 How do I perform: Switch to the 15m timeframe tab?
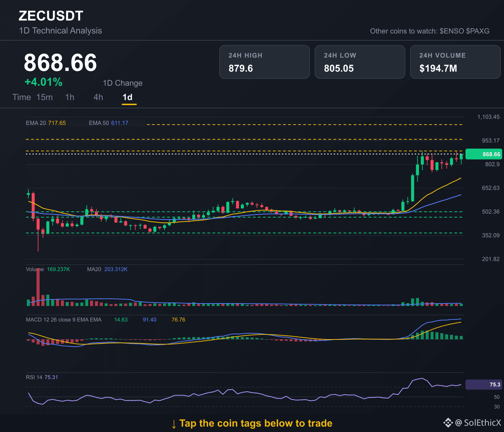(45, 97)
